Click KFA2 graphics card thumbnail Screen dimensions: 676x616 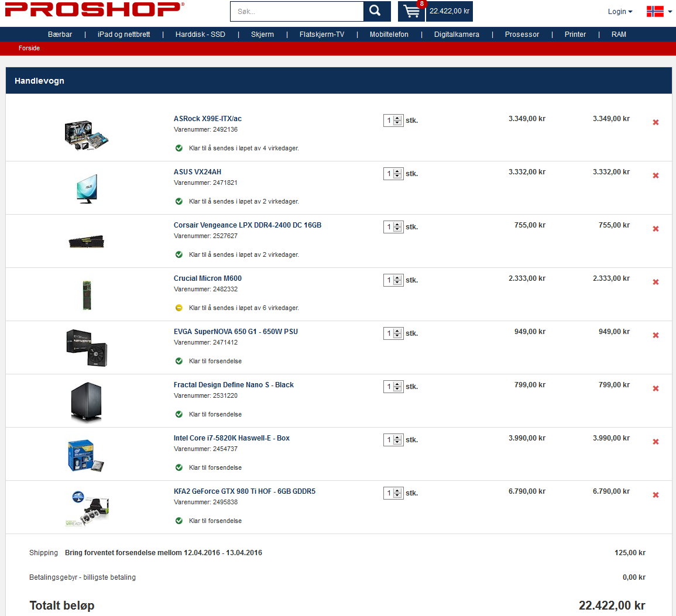pyautogui.click(x=87, y=509)
